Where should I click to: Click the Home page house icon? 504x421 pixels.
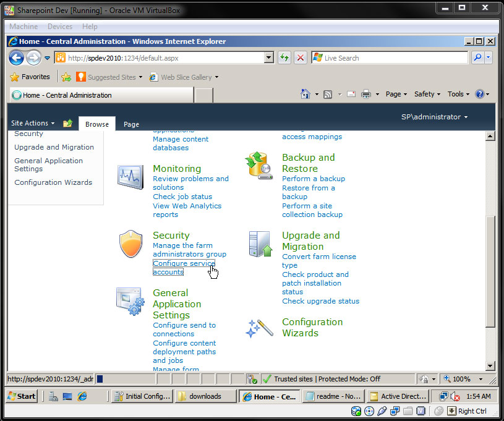point(305,94)
